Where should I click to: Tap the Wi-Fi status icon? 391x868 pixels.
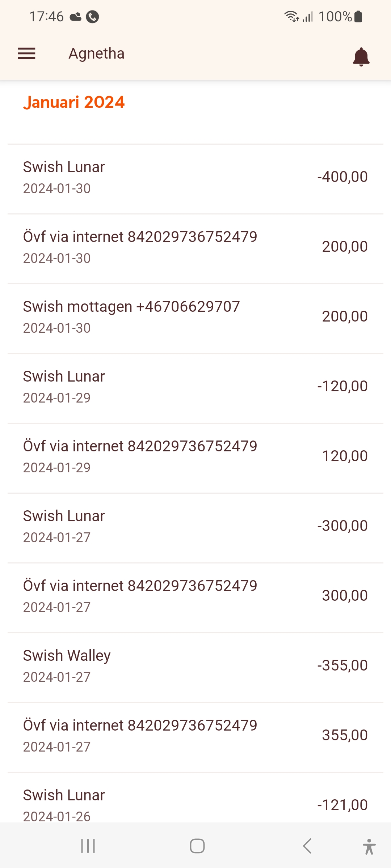pyautogui.click(x=291, y=17)
